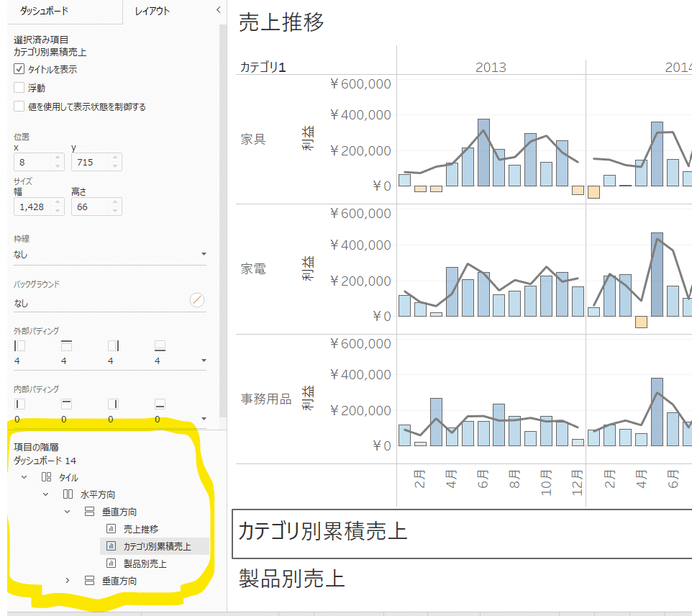
Task: Select the タイル item in hierarchy
Action: 68,477
